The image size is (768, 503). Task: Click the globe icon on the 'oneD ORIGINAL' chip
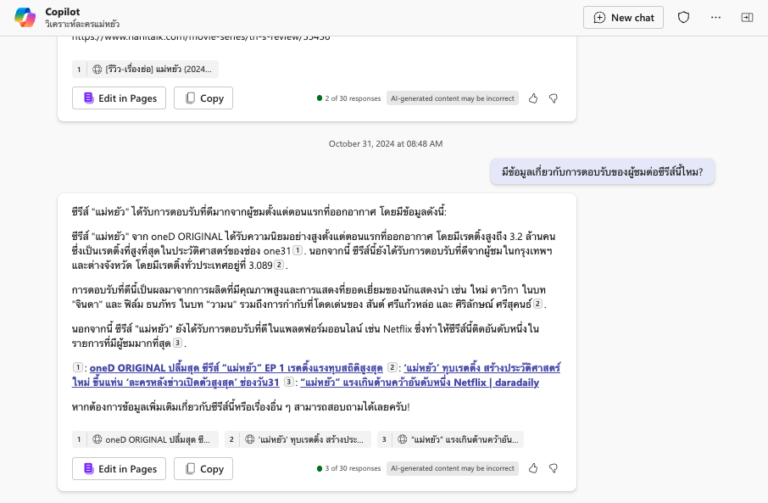coord(97,439)
